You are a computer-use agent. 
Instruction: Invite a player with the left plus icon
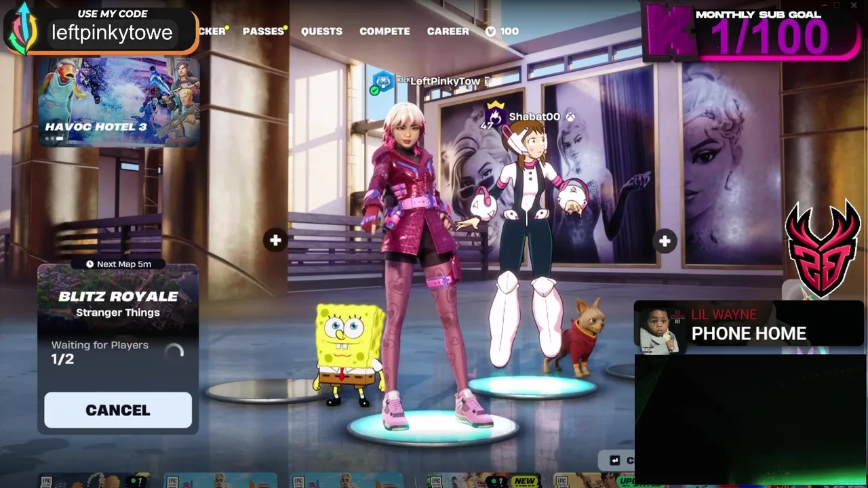275,240
